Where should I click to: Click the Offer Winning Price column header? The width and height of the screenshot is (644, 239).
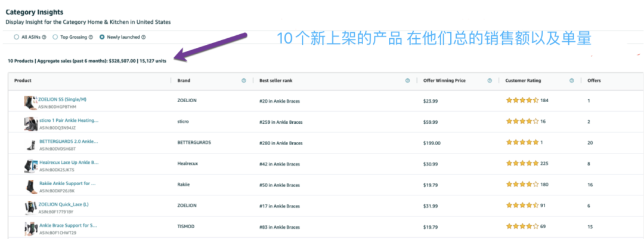pyautogui.click(x=444, y=81)
